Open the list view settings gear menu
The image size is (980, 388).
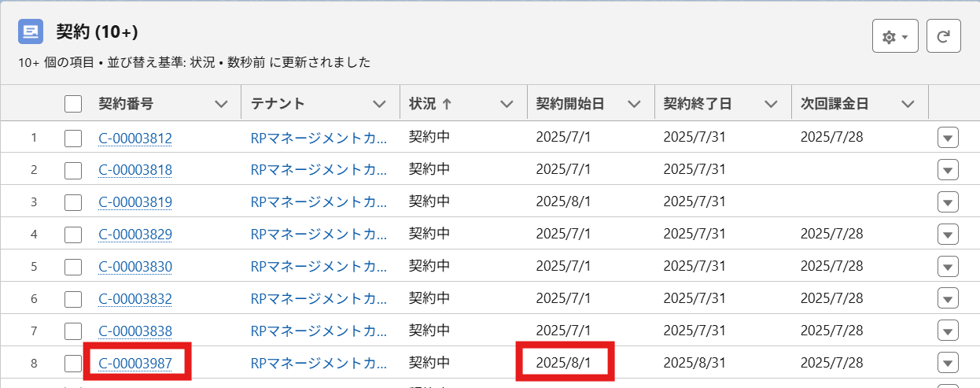(x=895, y=36)
